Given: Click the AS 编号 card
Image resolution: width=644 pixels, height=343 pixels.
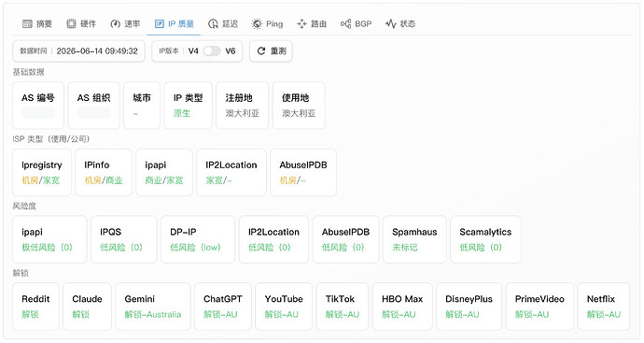Looking at the screenshot, I should (38, 106).
